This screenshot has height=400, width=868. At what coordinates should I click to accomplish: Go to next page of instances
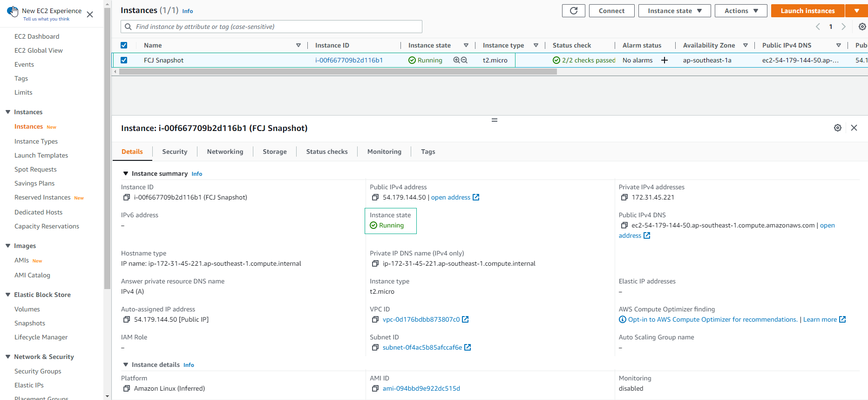tap(843, 27)
